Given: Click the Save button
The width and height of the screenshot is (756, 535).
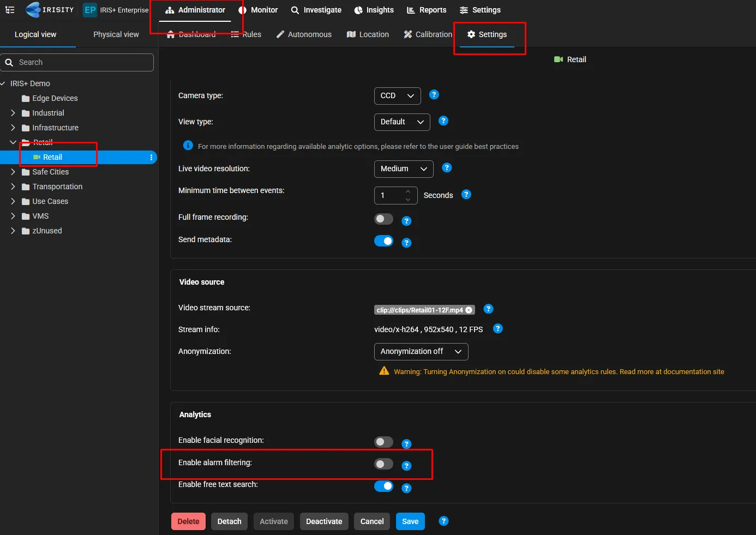Looking at the screenshot, I should pos(410,521).
